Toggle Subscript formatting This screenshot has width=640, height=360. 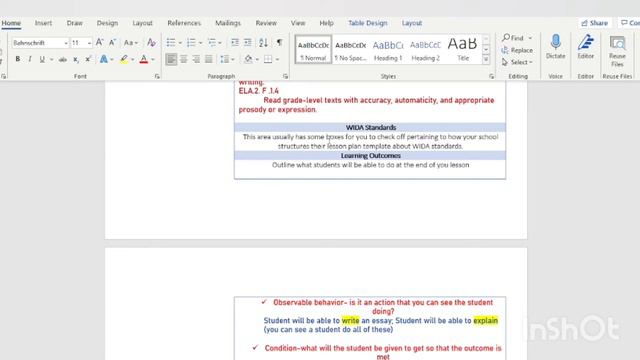76,60
